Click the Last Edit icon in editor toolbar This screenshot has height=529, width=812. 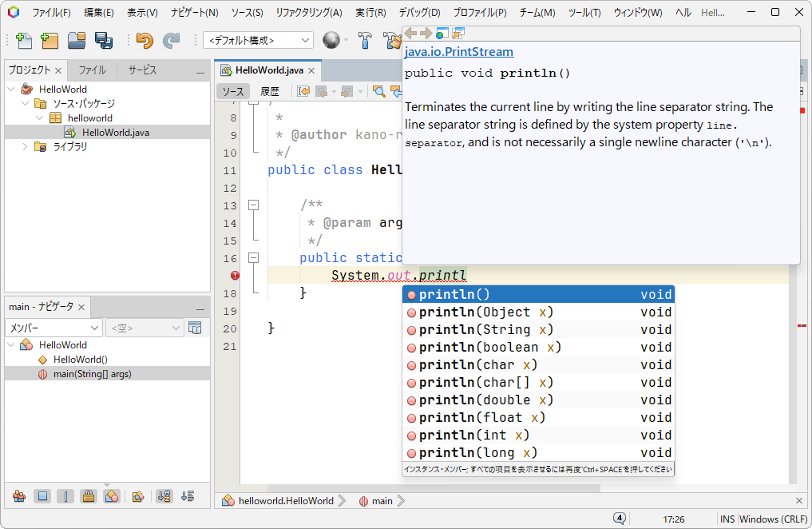point(304,92)
